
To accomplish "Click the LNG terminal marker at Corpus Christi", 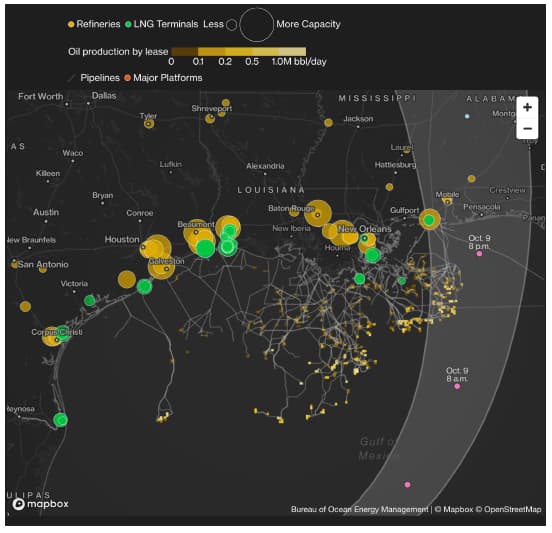I will pos(64,333).
